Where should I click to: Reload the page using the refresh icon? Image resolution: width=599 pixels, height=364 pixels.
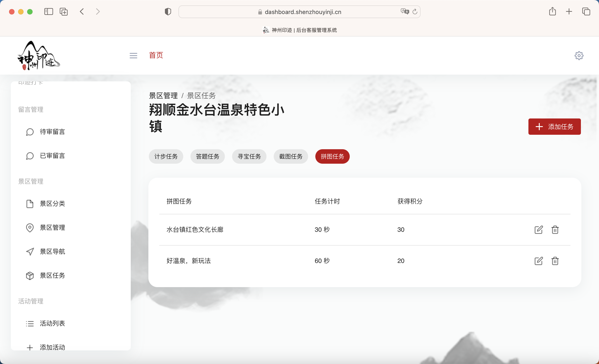(415, 12)
